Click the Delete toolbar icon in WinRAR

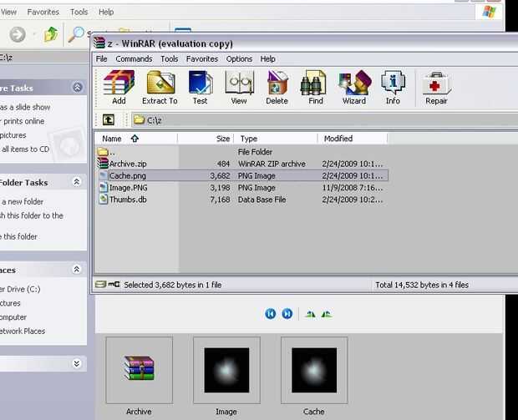tap(277, 88)
